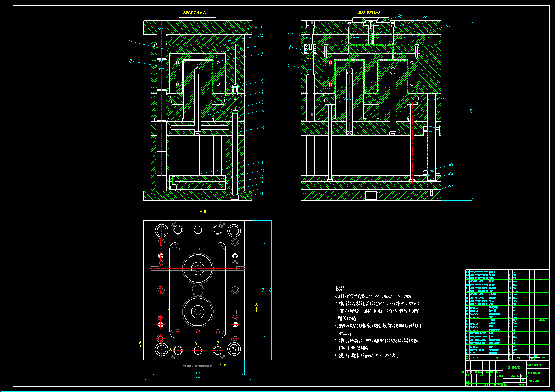
Task: Select the 技术要求 technical requirements heading
Action: 340,289
